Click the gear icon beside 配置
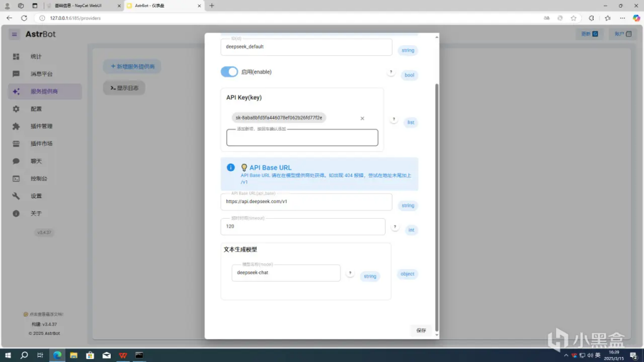644x362 pixels. coord(16,109)
